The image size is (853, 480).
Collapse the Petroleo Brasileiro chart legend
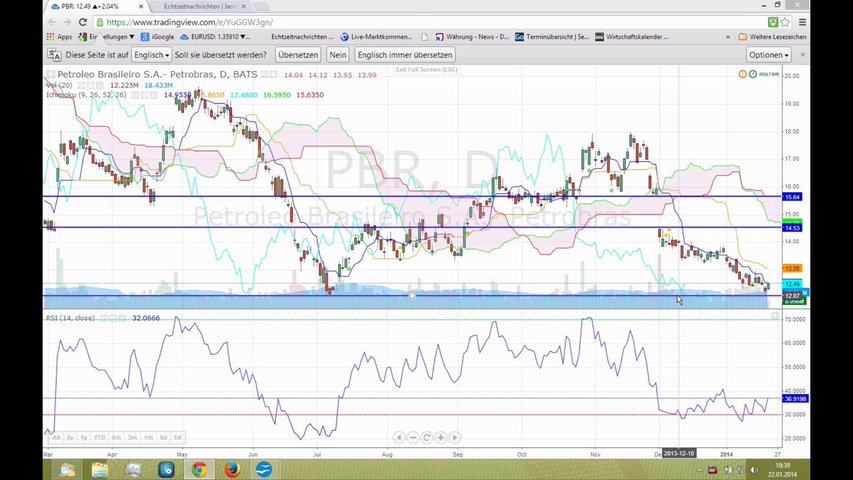tap(49, 75)
